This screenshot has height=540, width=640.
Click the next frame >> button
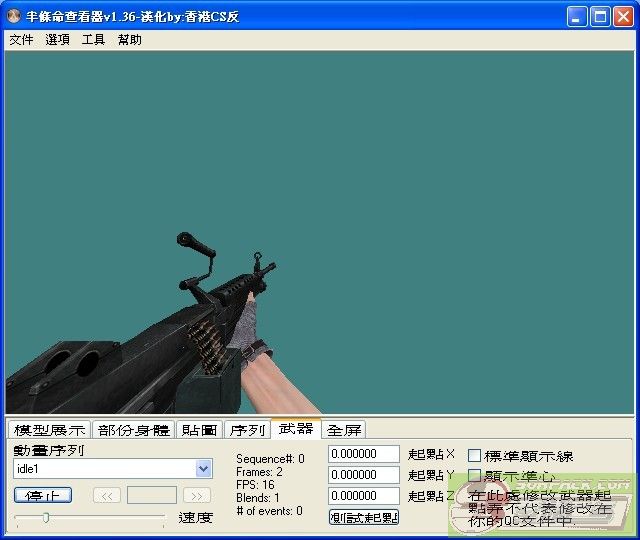[x=197, y=495]
